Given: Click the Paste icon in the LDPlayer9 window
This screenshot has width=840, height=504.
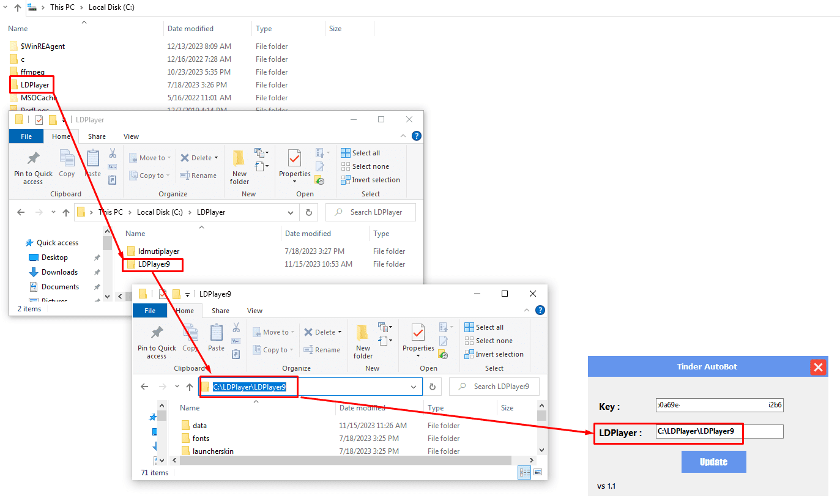Looking at the screenshot, I should point(216,338).
